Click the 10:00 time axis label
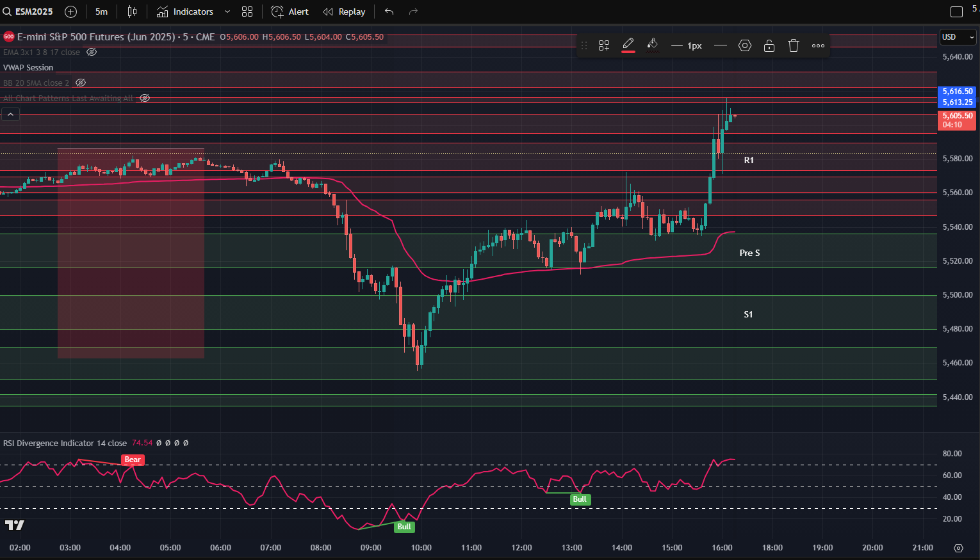Image resolution: width=980 pixels, height=560 pixels. tap(421, 548)
